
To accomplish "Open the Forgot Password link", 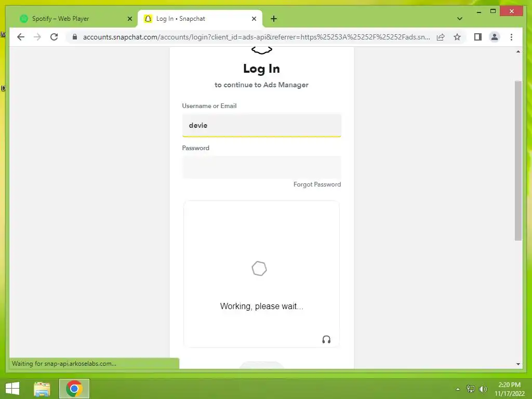I will point(317,184).
